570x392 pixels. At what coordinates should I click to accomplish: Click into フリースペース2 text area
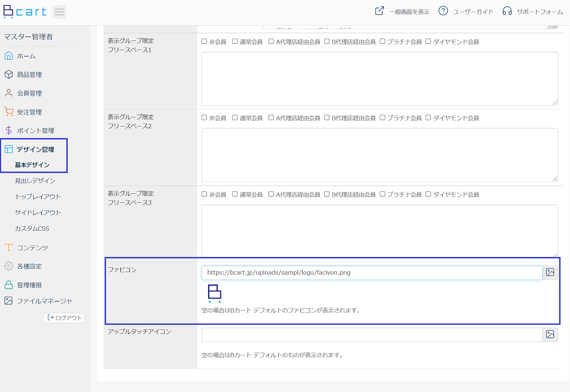point(380,155)
